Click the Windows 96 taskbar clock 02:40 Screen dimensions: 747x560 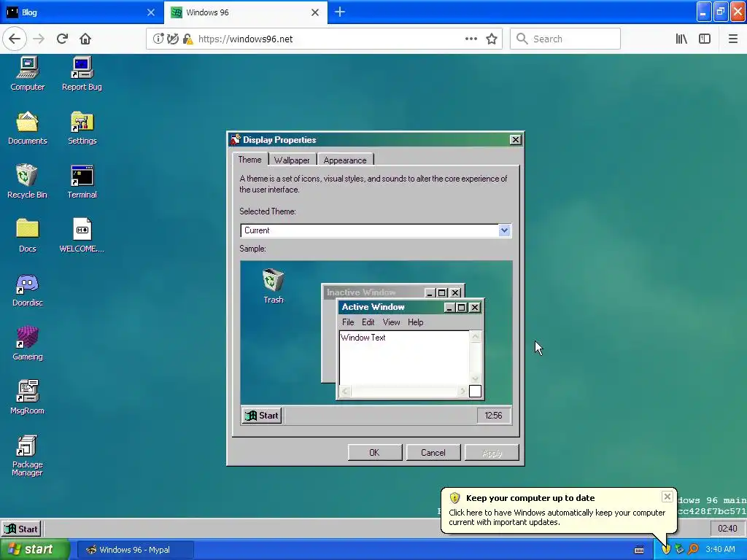click(x=727, y=529)
